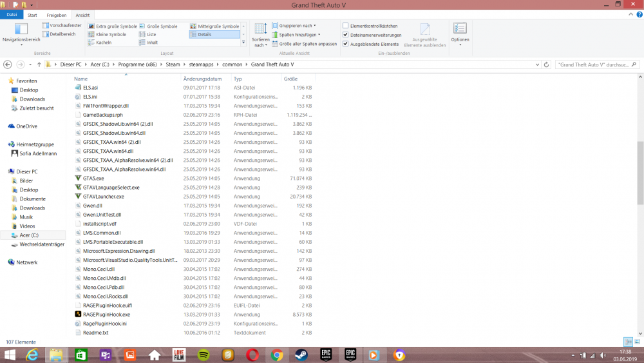Viewport: 644px width, 363px height.
Task: Switch to Kacheln layout
Action: click(x=100, y=43)
